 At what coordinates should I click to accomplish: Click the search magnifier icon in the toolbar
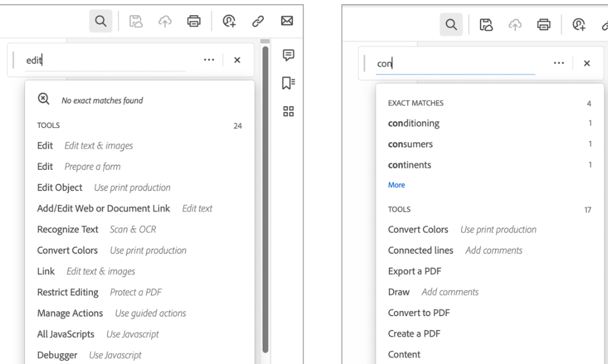pyautogui.click(x=101, y=20)
